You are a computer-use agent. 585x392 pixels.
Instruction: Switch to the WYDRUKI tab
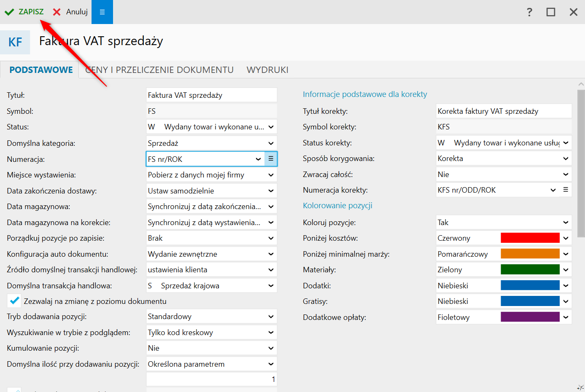point(267,70)
